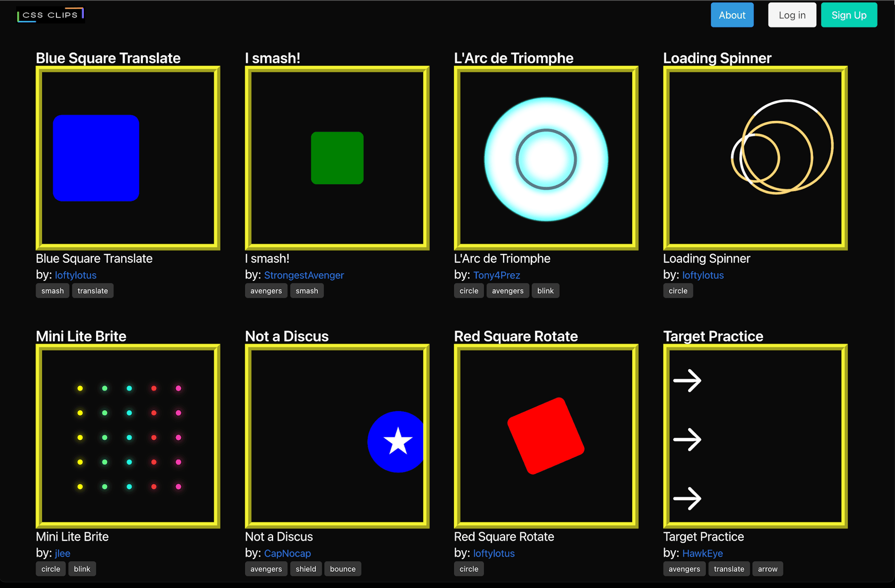This screenshot has width=895, height=588.
Task: Click the white star on blue shield
Action: (x=398, y=441)
